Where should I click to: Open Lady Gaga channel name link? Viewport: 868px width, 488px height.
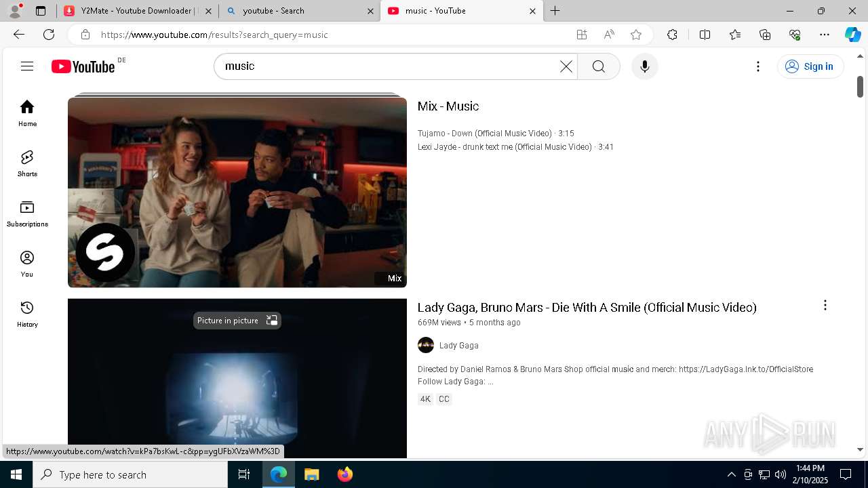(x=459, y=346)
